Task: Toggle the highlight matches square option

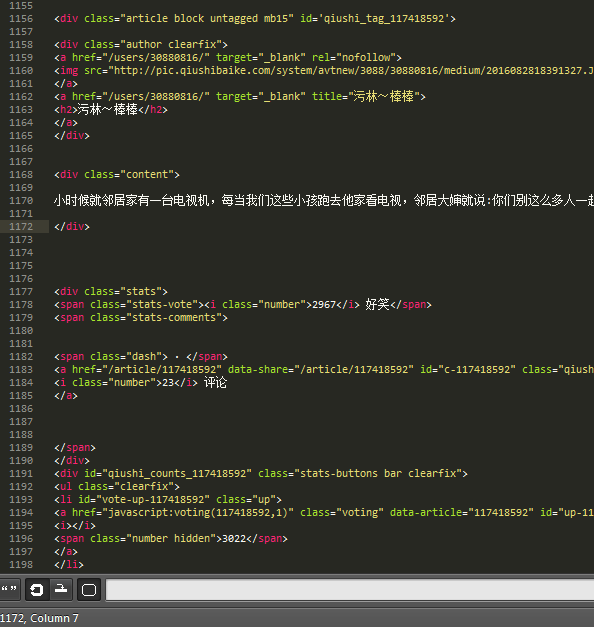Action: click(89, 590)
